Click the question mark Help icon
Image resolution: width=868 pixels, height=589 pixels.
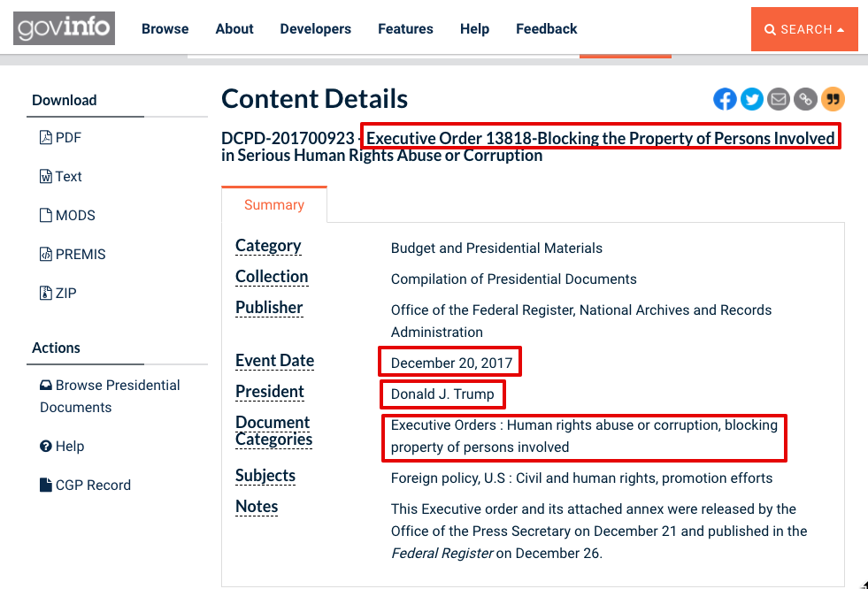(46, 447)
